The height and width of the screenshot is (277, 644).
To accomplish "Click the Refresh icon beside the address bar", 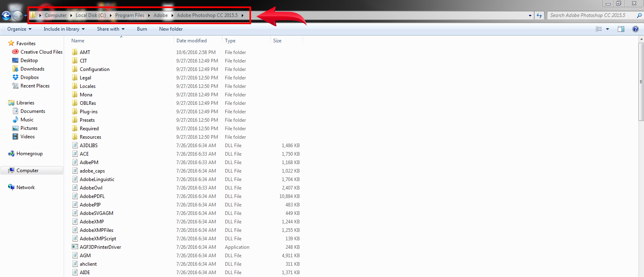I will 539,15.
